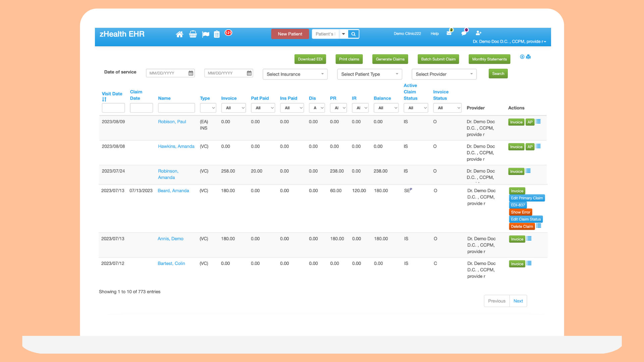Open the Invoice Status filter dropdown

pyautogui.click(x=447, y=108)
